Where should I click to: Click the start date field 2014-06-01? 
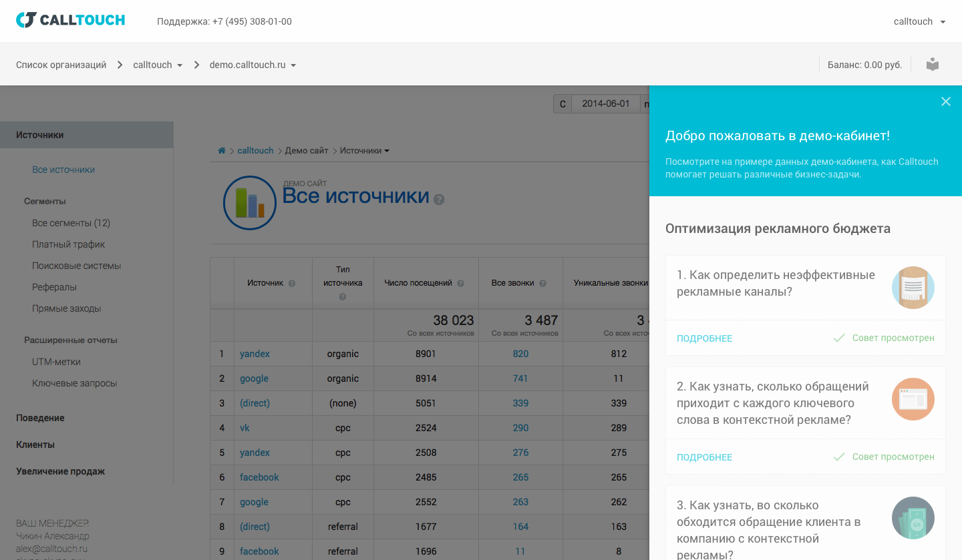605,103
